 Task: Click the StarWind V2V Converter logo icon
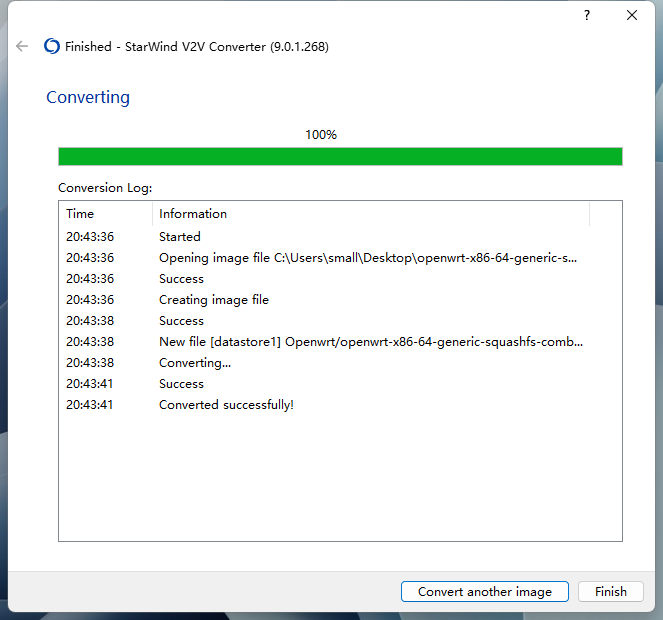(52, 46)
